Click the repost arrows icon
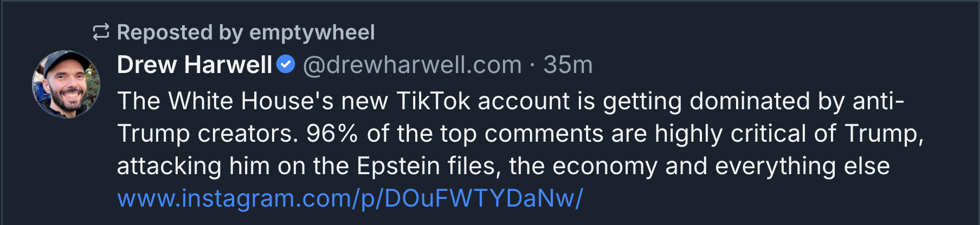Image resolution: width=980 pixels, height=225 pixels. pyautogui.click(x=101, y=32)
